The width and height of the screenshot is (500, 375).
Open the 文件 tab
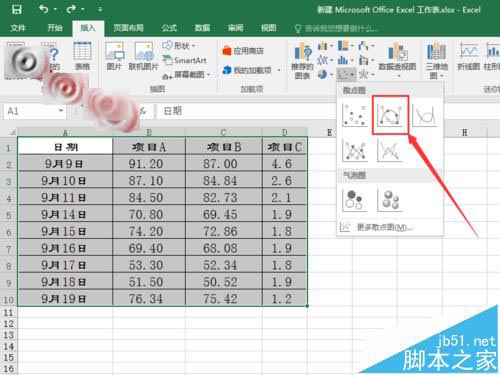pos(18,28)
